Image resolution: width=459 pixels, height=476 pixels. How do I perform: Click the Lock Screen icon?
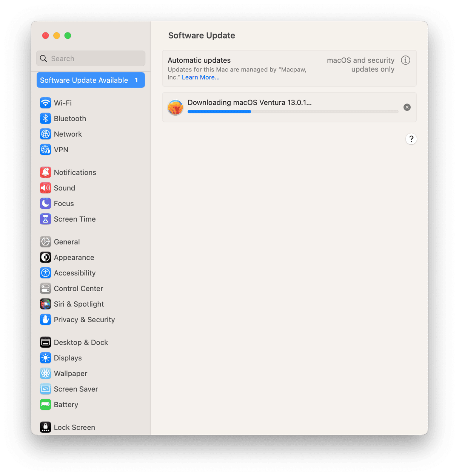click(45, 427)
